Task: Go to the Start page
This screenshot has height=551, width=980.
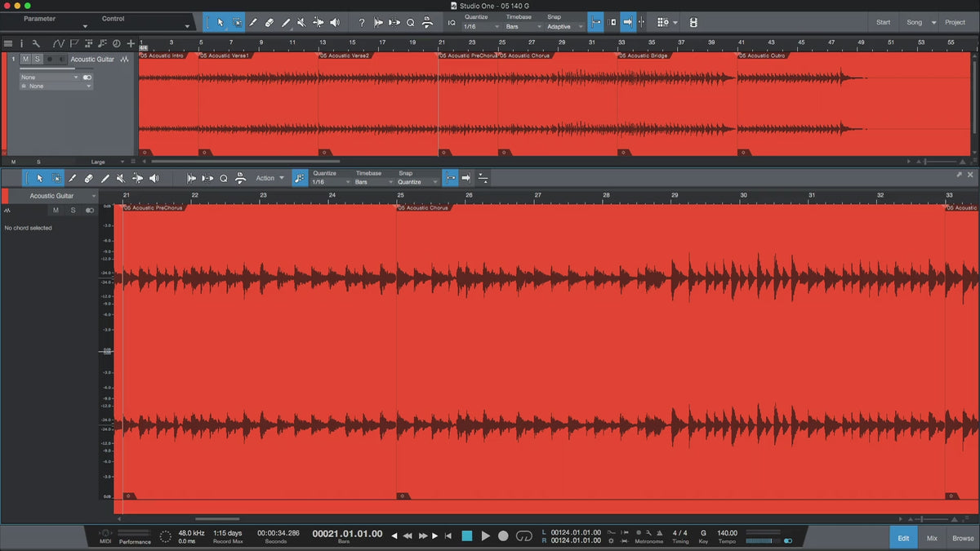Action: click(x=883, y=22)
